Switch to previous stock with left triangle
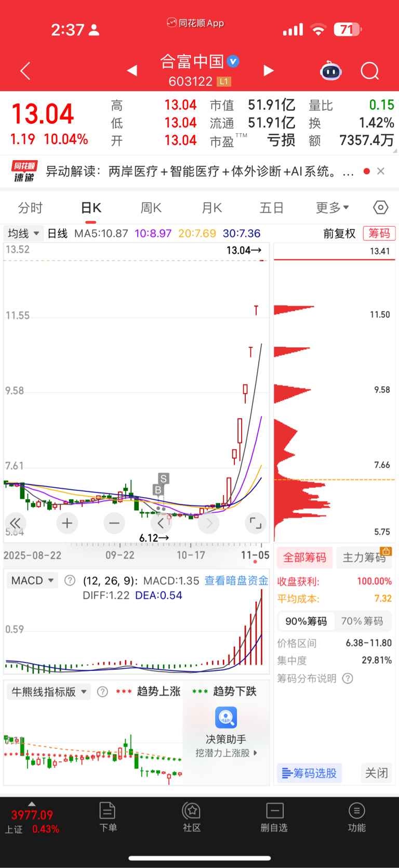The image size is (399, 868). pos(132,70)
